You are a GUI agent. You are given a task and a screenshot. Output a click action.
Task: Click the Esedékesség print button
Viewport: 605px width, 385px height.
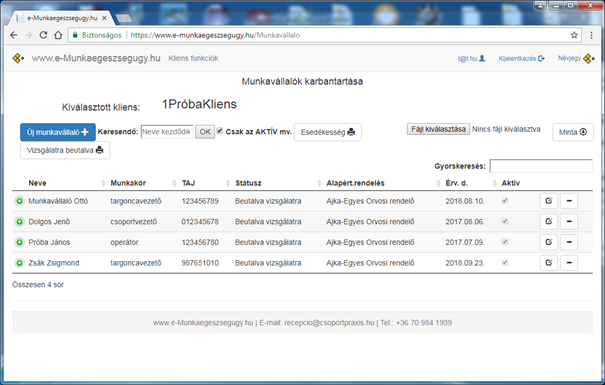pyautogui.click(x=328, y=132)
